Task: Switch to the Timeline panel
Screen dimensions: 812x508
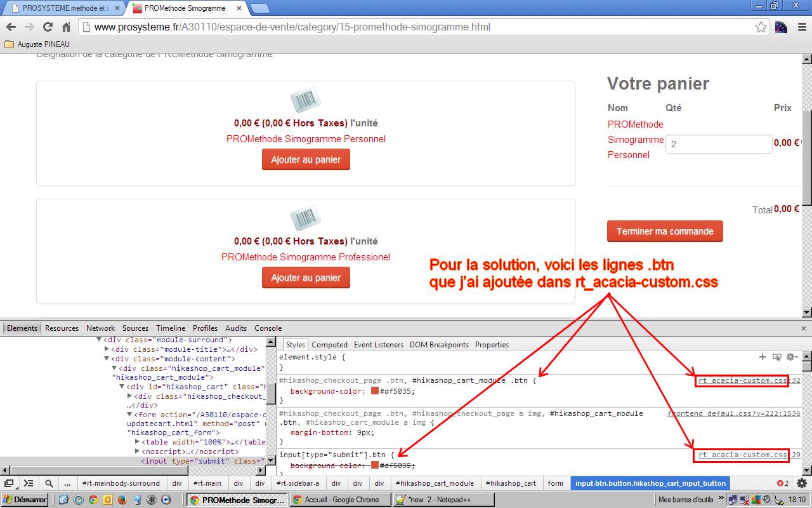Action: (171, 328)
